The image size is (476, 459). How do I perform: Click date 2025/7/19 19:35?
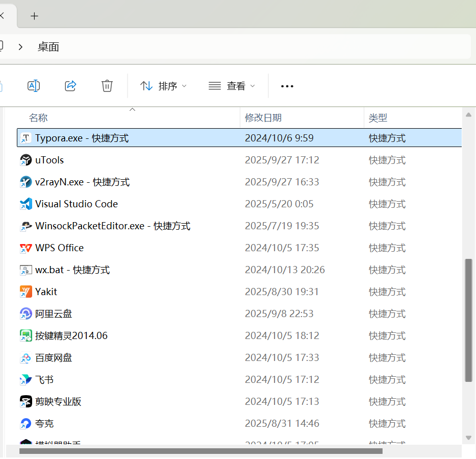[282, 226]
